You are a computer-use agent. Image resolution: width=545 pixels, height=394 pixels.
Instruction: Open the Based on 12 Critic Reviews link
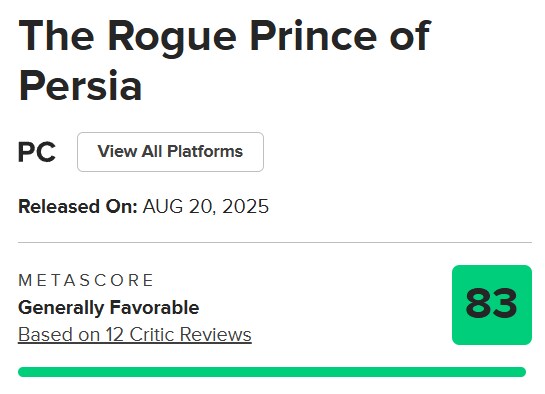pyautogui.click(x=135, y=335)
